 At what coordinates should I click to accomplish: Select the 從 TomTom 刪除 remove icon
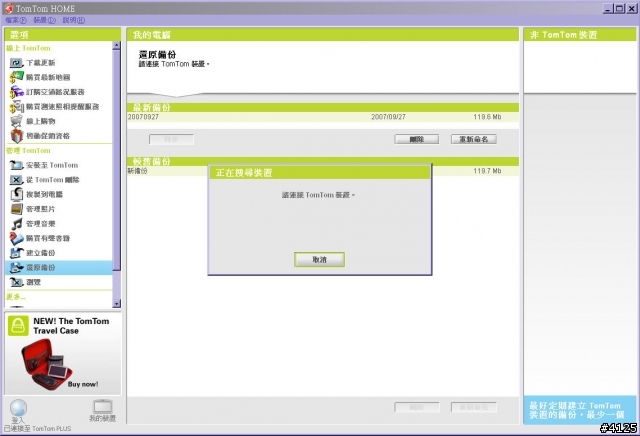[x=16, y=180]
